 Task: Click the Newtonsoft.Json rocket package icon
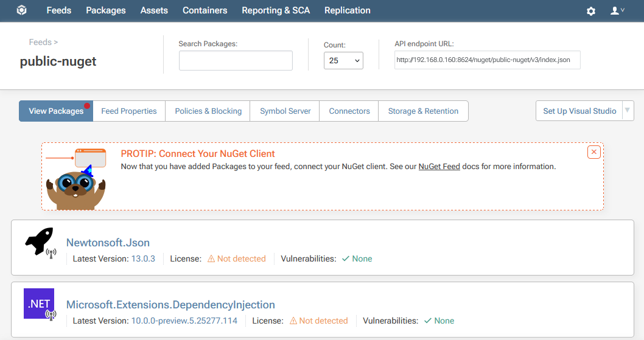pos(40,242)
